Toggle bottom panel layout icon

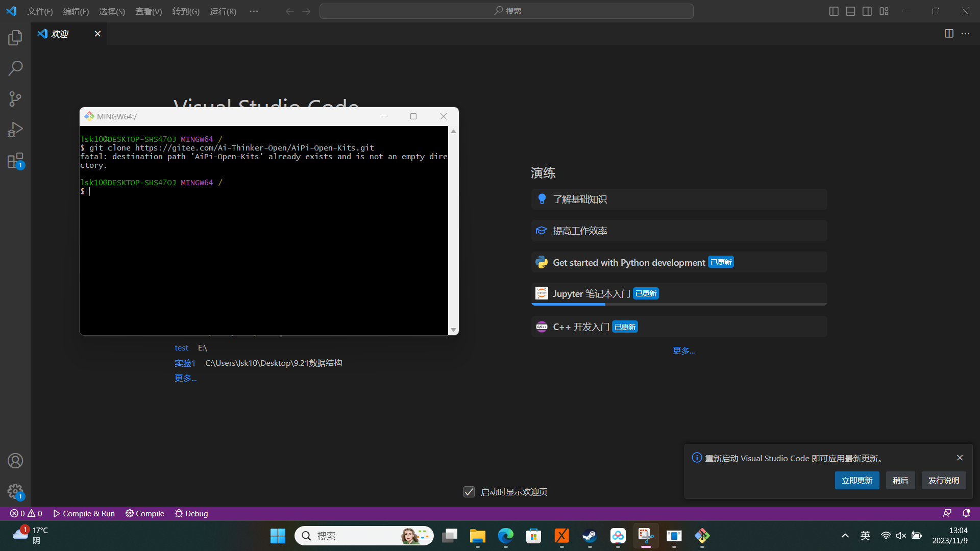(x=850, y=11)
